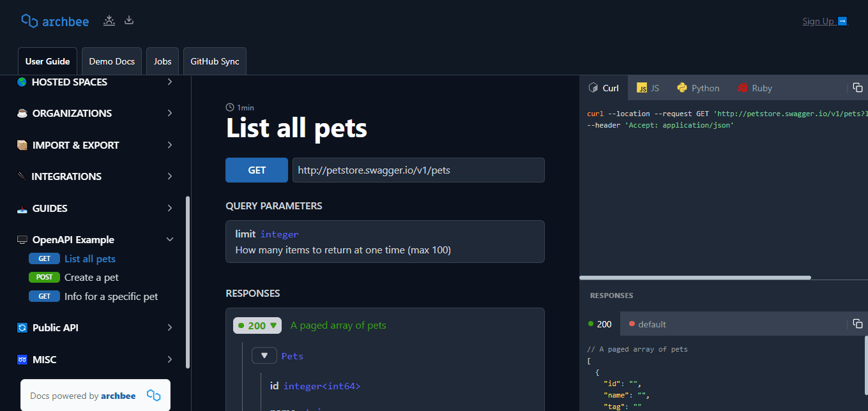
Task: Click the Sign Up link
Action: pyautogui.click(x=818, y=21)
